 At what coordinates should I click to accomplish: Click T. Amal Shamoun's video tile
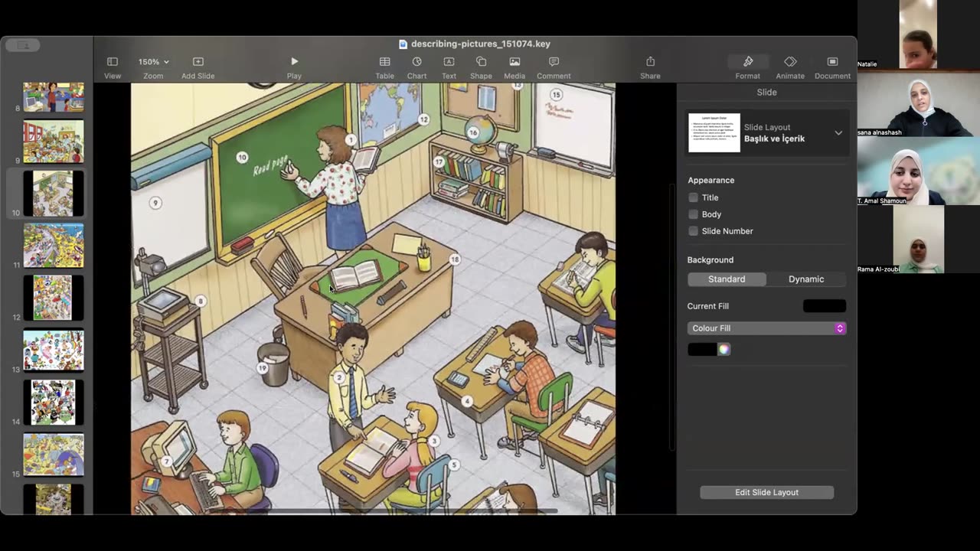tap(918, 171)
